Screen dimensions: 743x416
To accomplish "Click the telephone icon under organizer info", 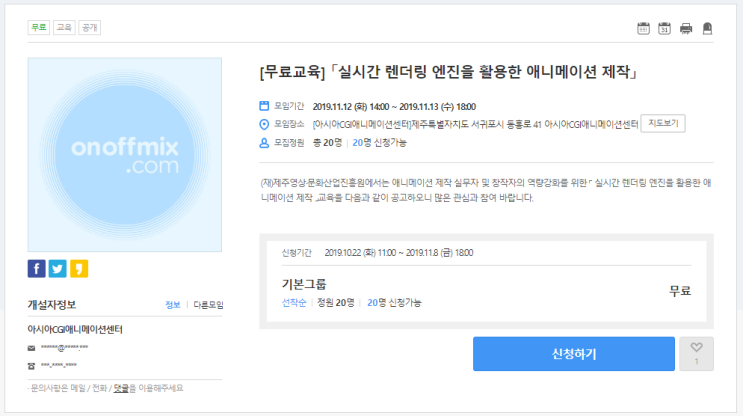I will pos(31,365).
